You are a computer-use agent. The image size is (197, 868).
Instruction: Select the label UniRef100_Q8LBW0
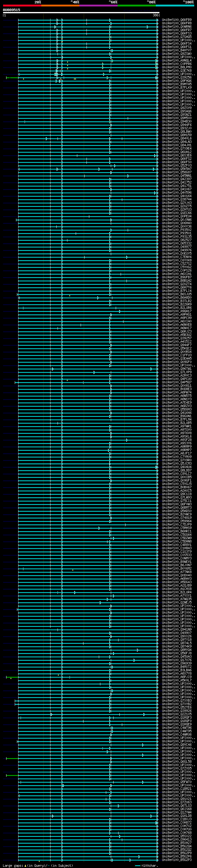coord(177,131)
